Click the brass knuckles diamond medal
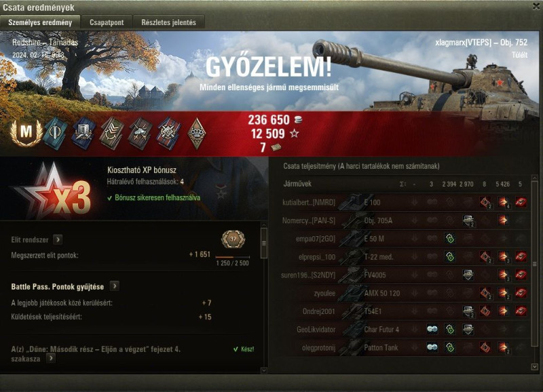Screen dimensions: 543x392 [x=197, y=133]
